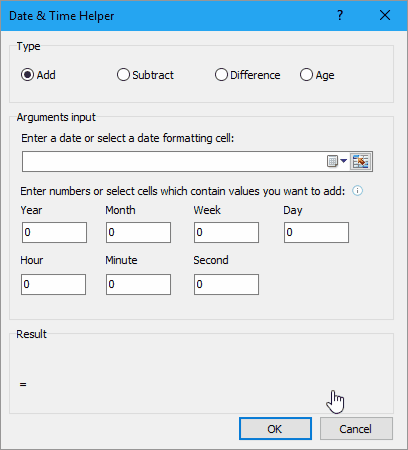
Task: Click the cell range selection icon
Action: [361, 162]
